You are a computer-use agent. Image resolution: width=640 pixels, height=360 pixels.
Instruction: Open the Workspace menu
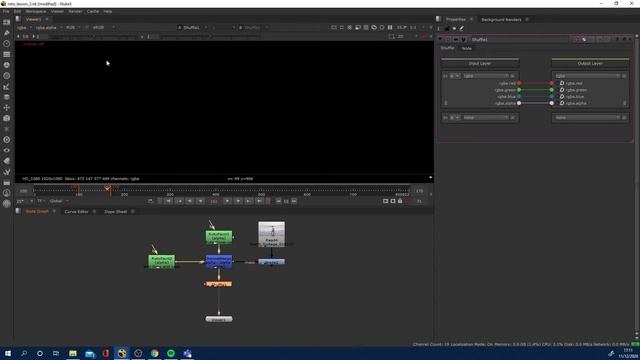point(36,11)
